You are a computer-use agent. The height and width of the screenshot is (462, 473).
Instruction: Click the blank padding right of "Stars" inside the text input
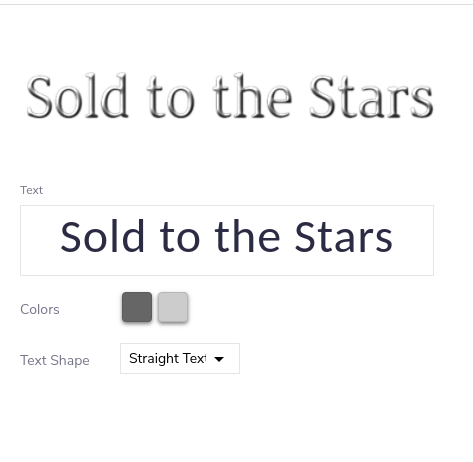tap(413, 240)
